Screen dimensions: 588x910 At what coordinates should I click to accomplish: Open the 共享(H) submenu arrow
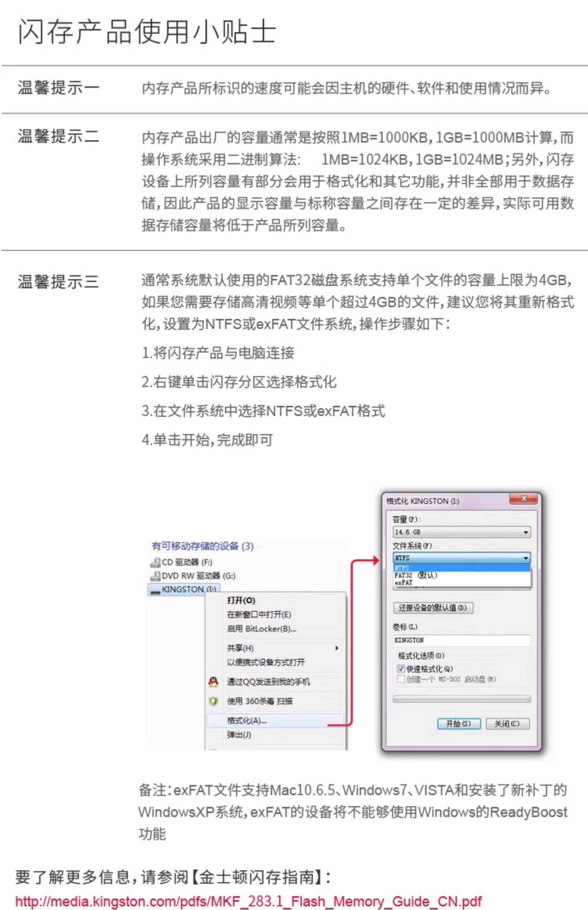337,648
